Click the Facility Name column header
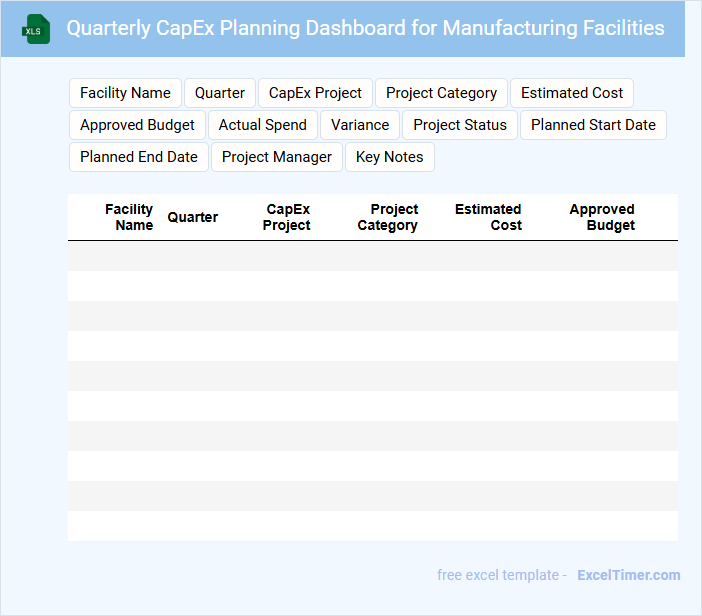 129,217
